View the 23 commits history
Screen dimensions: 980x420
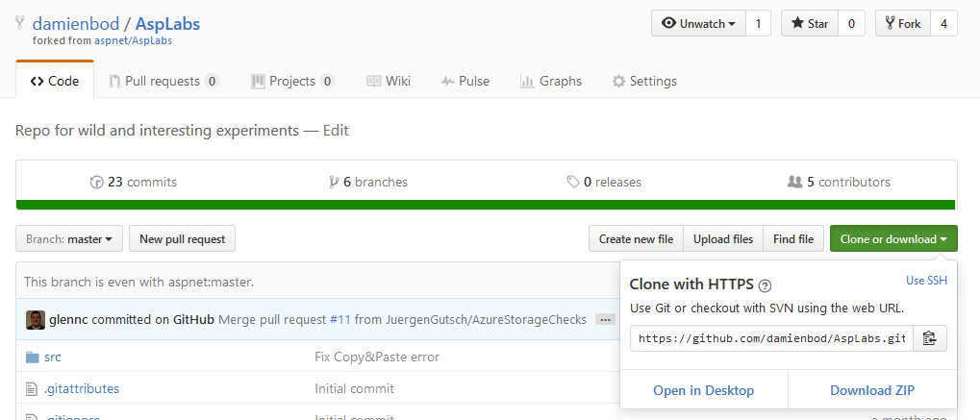tap(134, 182)
